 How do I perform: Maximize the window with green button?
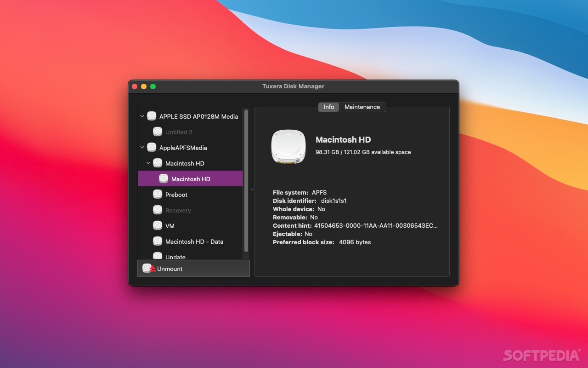tap(153, 86)
